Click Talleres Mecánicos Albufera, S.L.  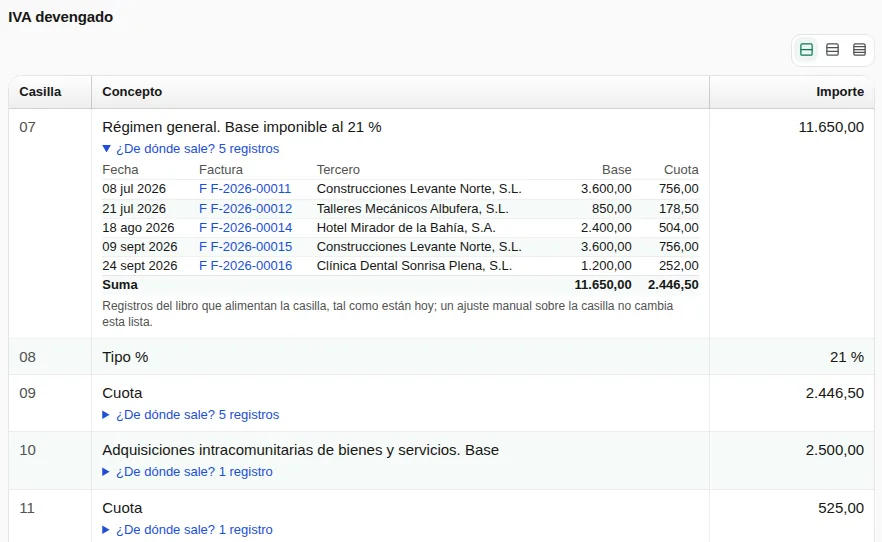click(x=412, y=209)
